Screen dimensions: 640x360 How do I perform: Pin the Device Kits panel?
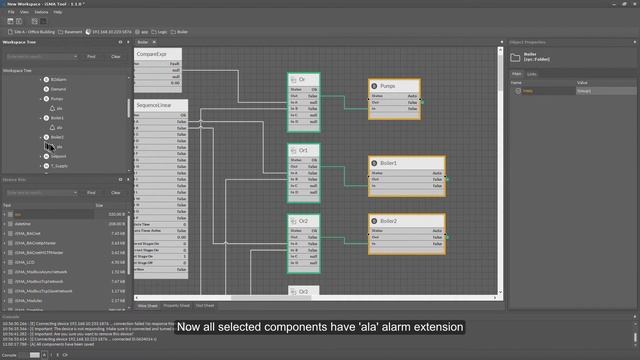coord(120,179)
